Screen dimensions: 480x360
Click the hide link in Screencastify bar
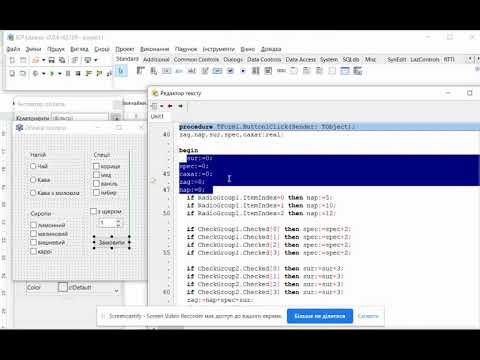tap(368, 316)
